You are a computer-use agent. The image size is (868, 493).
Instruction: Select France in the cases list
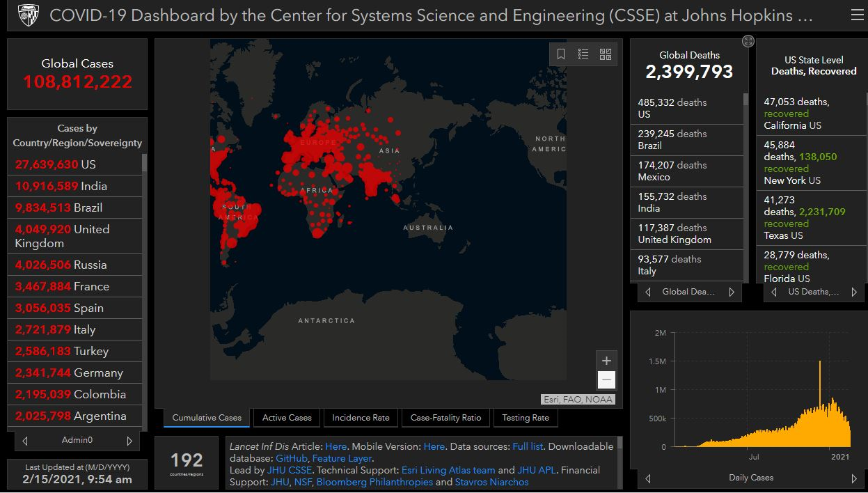(74, 286)
